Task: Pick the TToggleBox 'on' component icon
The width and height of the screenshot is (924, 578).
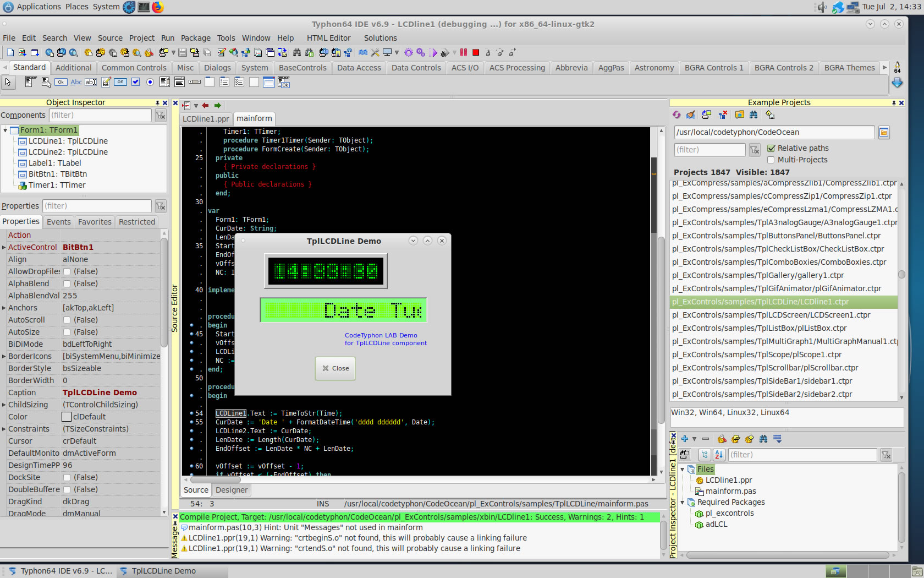Action: coord(120,82)
